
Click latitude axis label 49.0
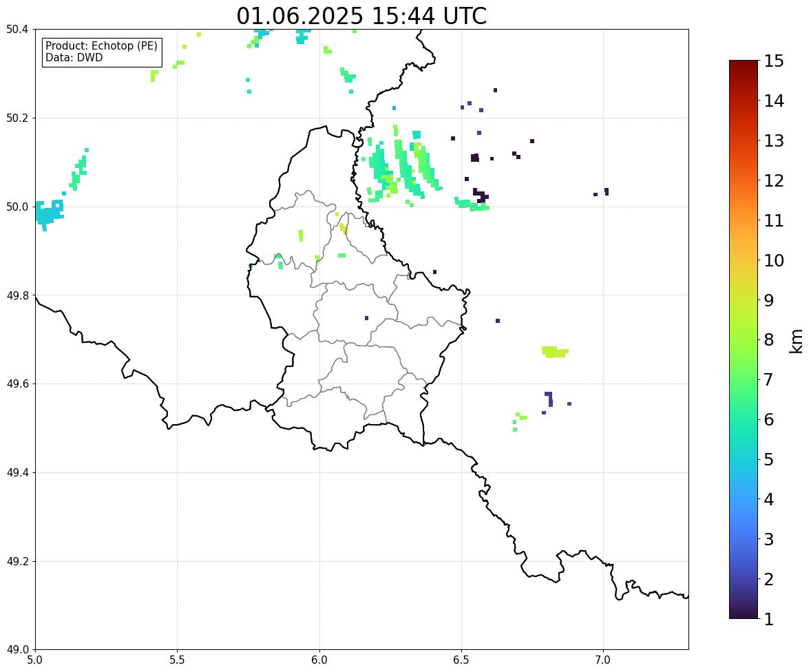[x=17, y=650]
